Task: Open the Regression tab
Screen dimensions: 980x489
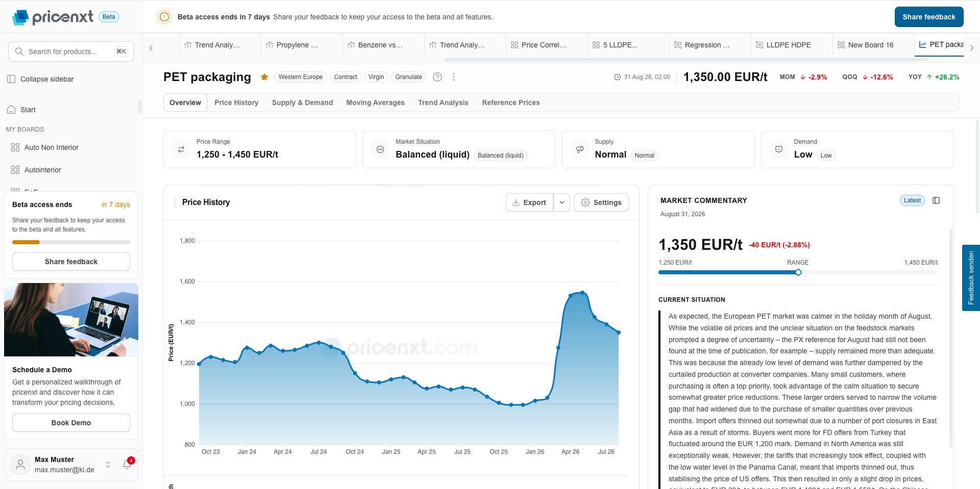Action: pyautogui.click(x=710, y=45)
